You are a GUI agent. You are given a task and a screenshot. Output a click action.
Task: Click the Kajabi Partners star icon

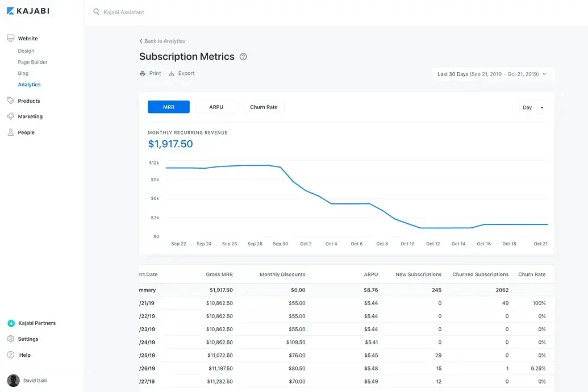click(x=11, y=323)
